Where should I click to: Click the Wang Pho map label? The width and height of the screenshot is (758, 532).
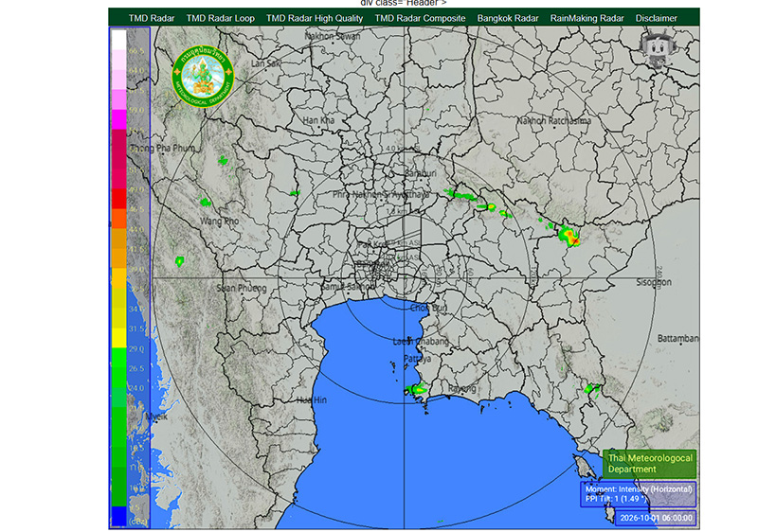click(220, 222)
